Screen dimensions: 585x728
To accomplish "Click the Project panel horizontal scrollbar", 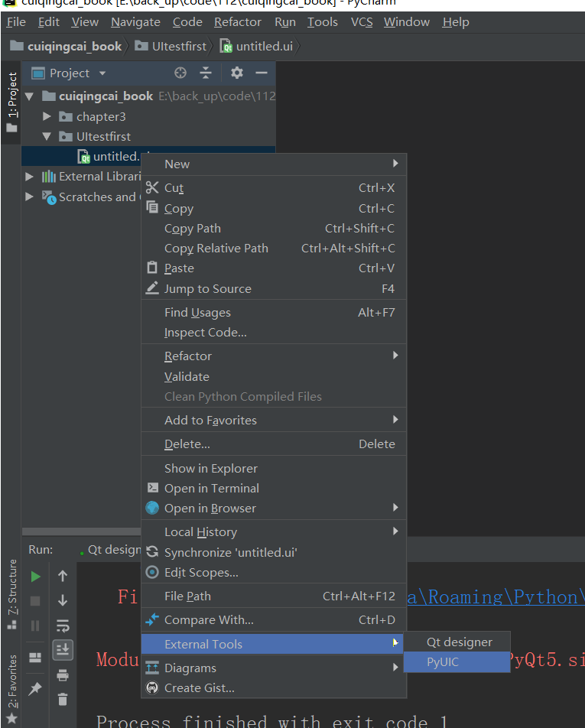I will pyautogui.click(x=81, y=531).
